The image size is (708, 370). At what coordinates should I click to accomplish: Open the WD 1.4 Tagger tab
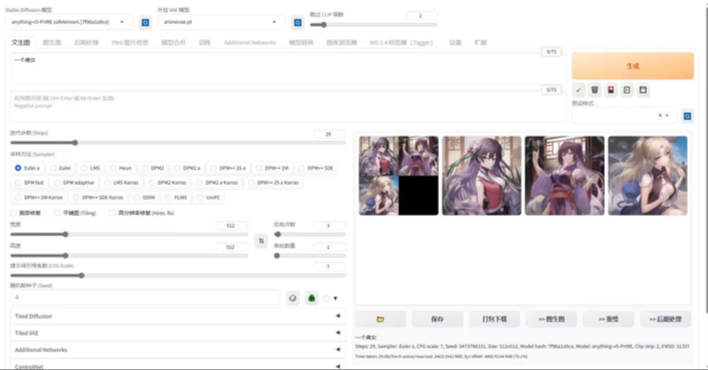[401, 42]
